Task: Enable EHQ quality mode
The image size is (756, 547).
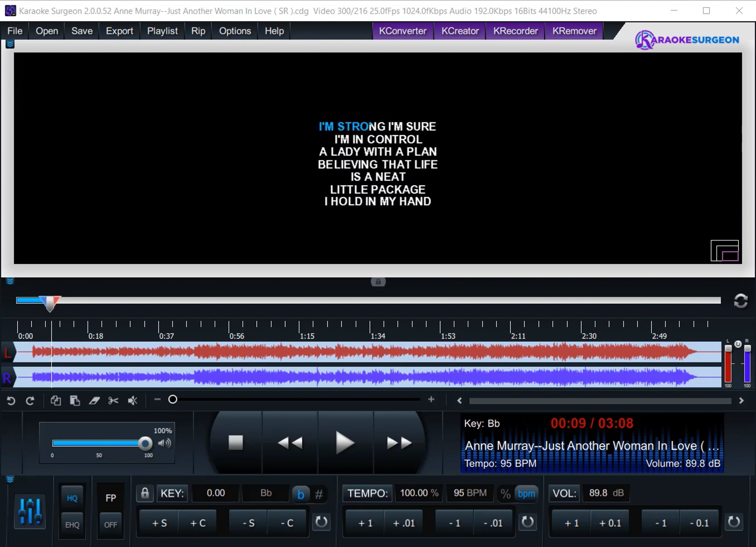Action: pos(72,525)
